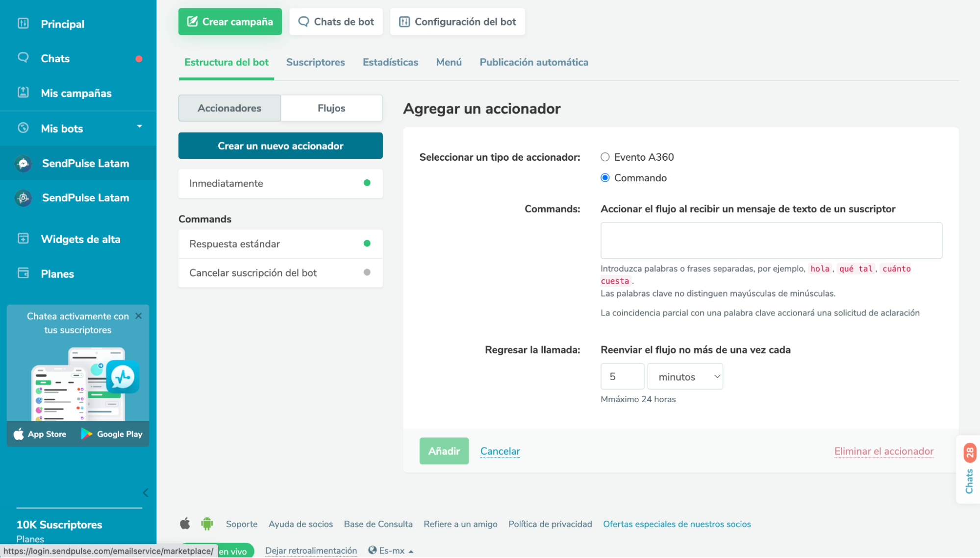Click the Mis bots messenger icon
Viewport: 980px width, 558px height.
click(23, 128)
